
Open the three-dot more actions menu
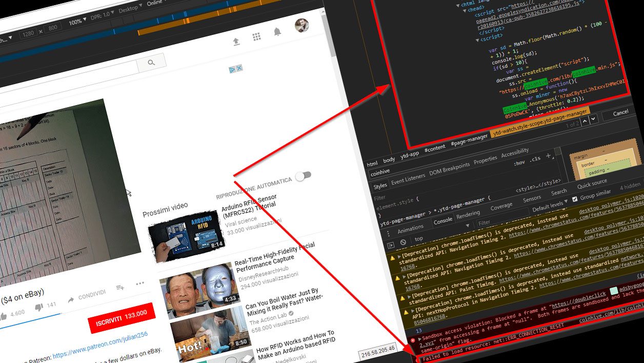click(x=140, y=284)
